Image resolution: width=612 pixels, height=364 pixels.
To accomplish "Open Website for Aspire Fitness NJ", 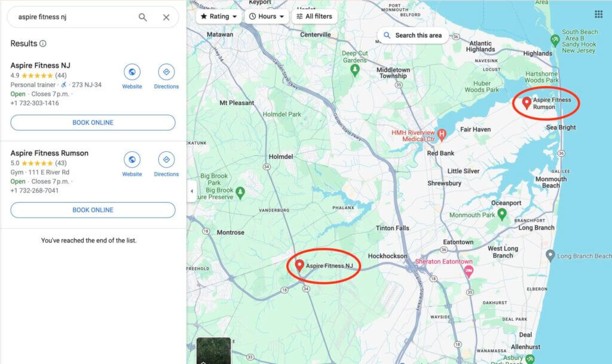I will coord(132,73).
